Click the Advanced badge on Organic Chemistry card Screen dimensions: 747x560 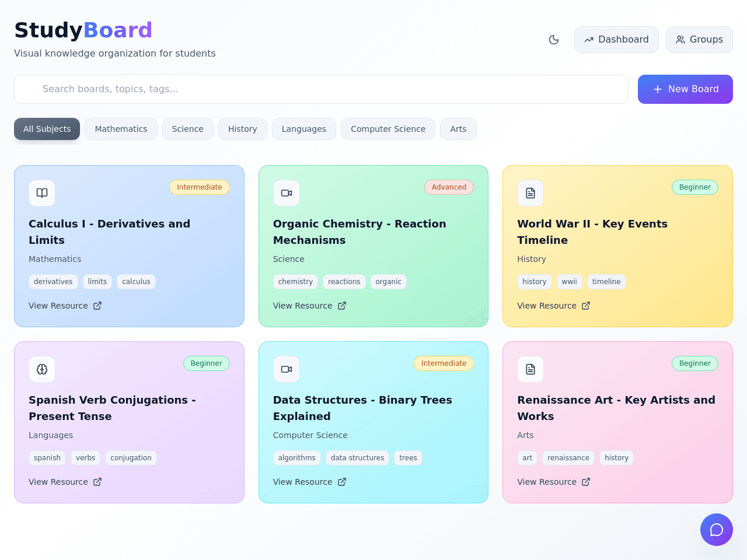click(x=449, y=187)
